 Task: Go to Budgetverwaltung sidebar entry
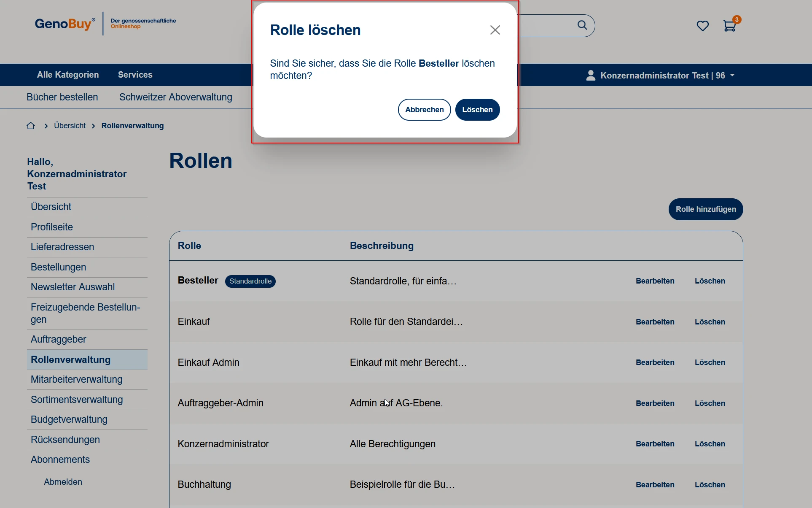pyautogui.click(x=69, y=419)
